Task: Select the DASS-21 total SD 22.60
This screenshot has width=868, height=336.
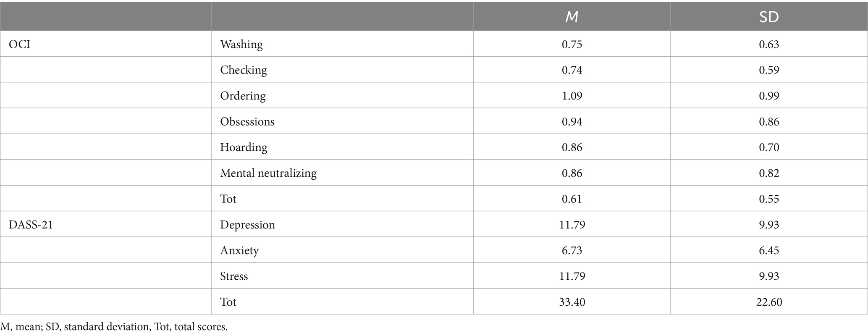Action: pyautogui.click(x=769, y=302)
